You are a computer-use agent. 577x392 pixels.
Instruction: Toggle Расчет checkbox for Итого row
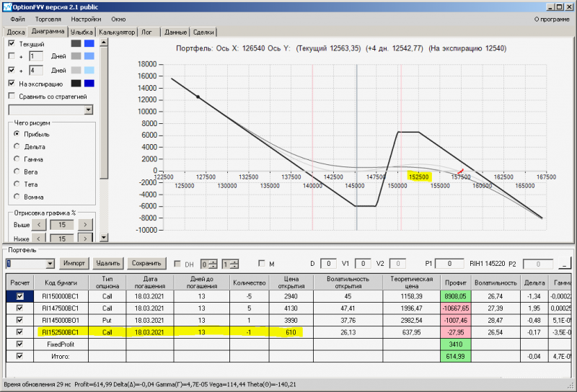tap(20, 356)
